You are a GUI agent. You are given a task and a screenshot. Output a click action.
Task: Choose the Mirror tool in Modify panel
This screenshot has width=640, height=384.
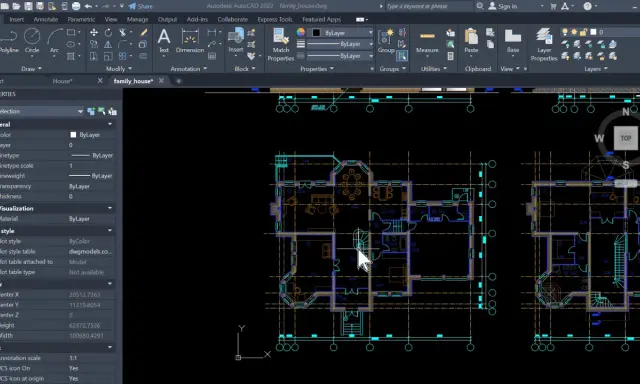[108, 44]
